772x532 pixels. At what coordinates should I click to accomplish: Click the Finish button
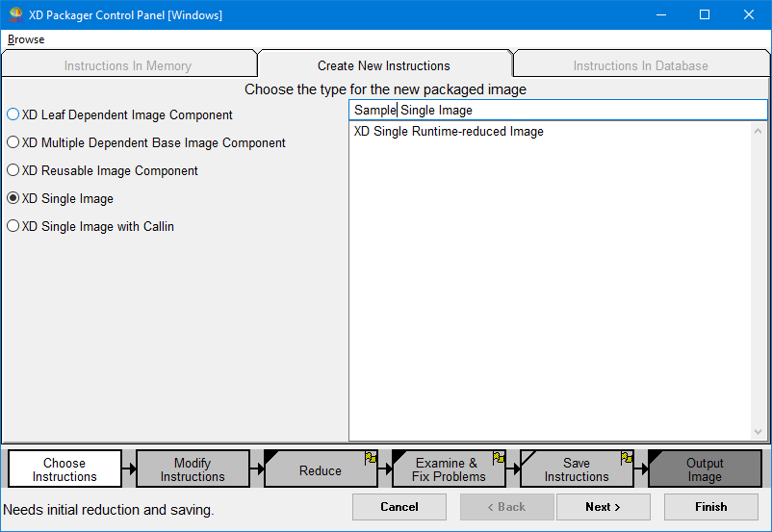pos(710,507)
